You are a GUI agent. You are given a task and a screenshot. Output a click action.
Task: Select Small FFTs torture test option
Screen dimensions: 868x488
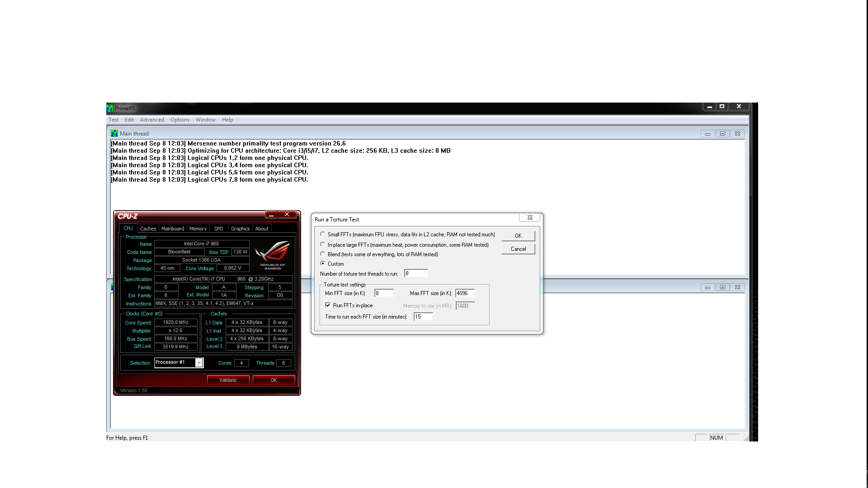coord(323,235)
